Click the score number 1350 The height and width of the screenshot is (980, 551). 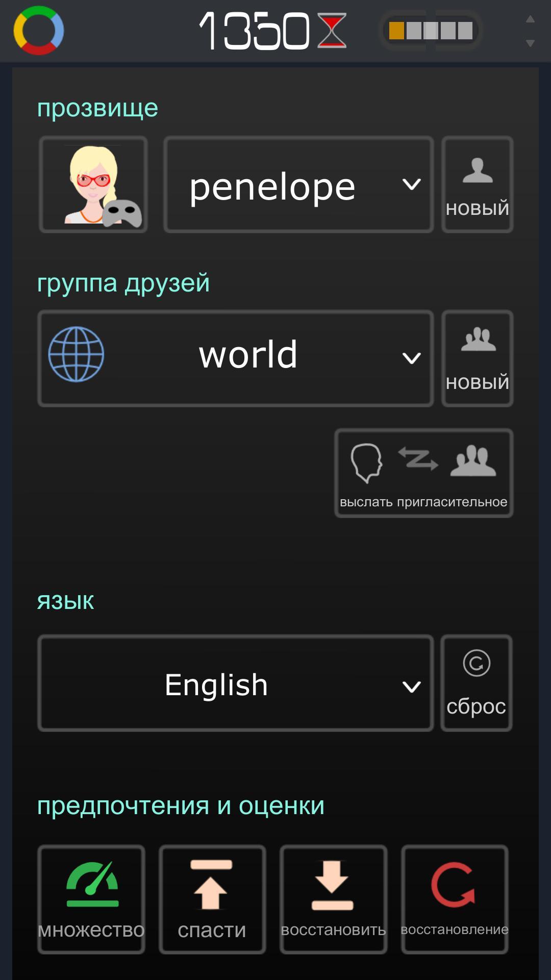click(254, 31)
